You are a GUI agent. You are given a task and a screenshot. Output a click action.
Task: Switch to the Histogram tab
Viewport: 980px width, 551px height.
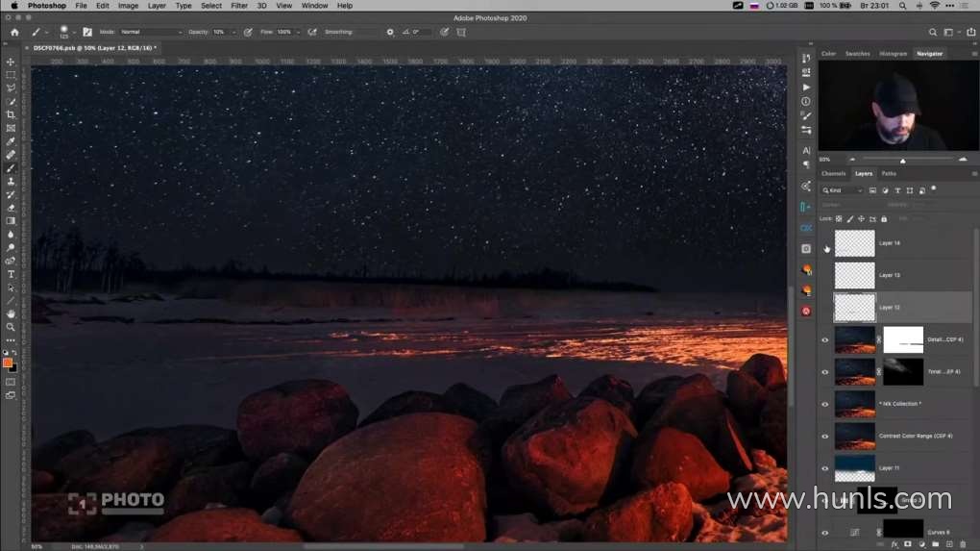pyautogui.click(x=894, y=54)
